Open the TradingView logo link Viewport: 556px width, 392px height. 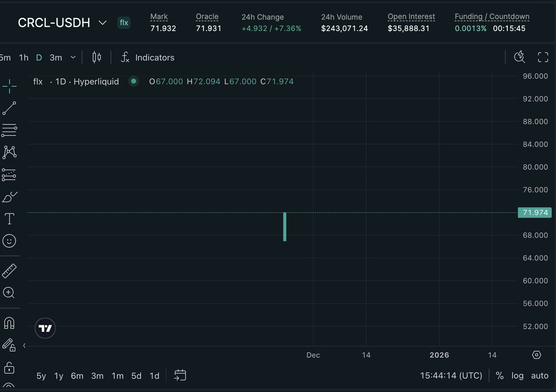pyautogui.click(x=45, y=329)
